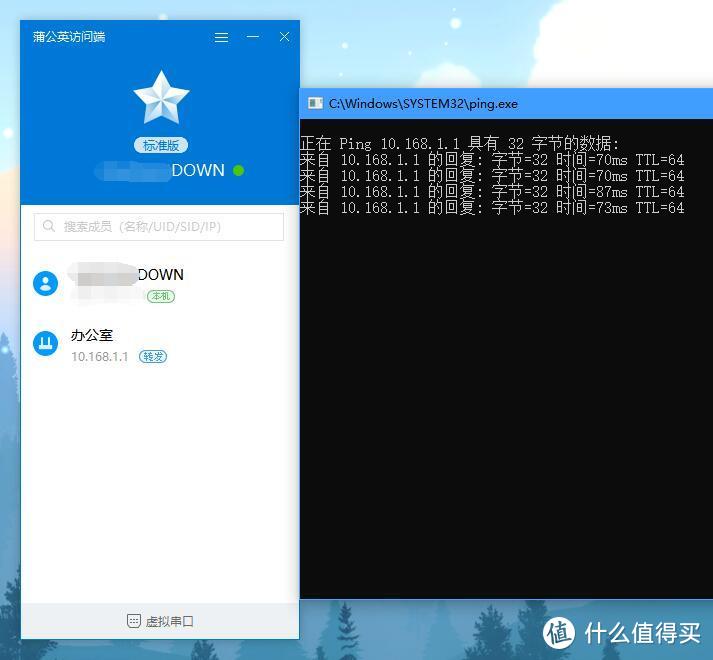Click the ping.exe console window icon
713x660 pixels.
(315, 103)
